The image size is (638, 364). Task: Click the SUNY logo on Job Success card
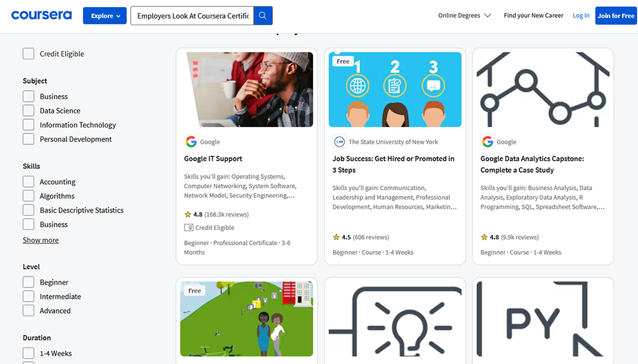[x=340, y=142]
